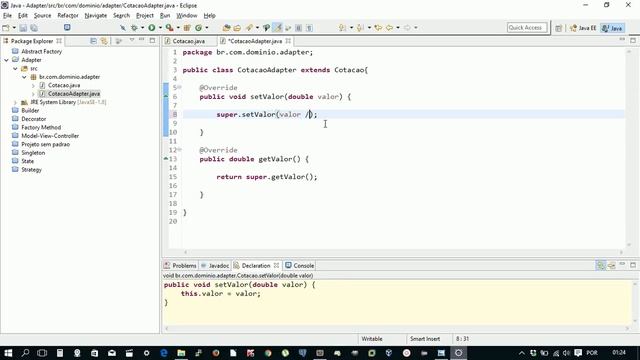
Task: Select the Factory Method project
Action: [41, 127]
